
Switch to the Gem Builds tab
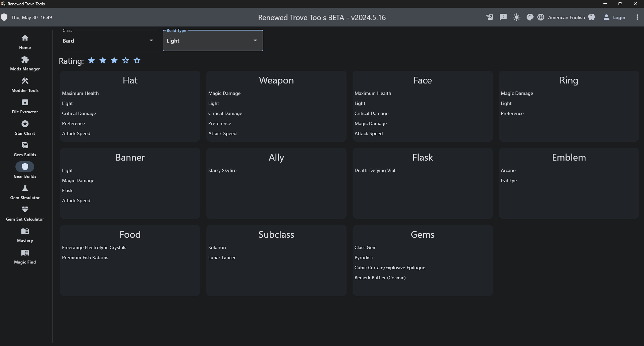pos(25,149)
